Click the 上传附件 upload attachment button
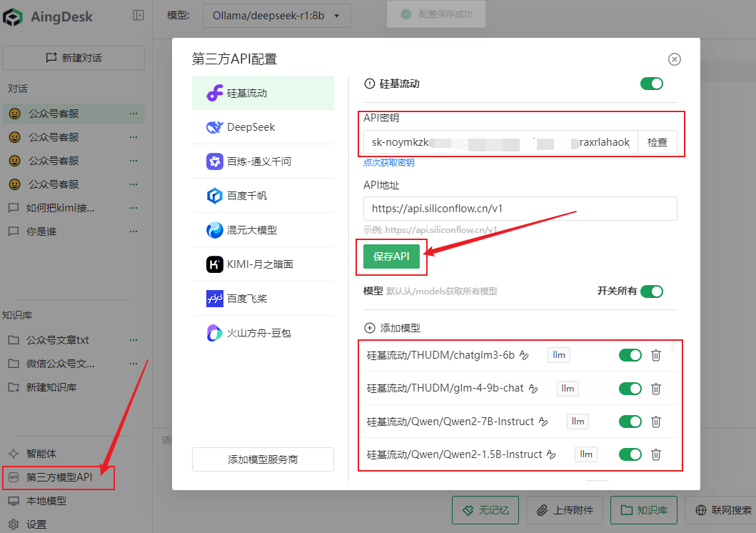The height and width of the screenshot is (533, 756). 565,510
